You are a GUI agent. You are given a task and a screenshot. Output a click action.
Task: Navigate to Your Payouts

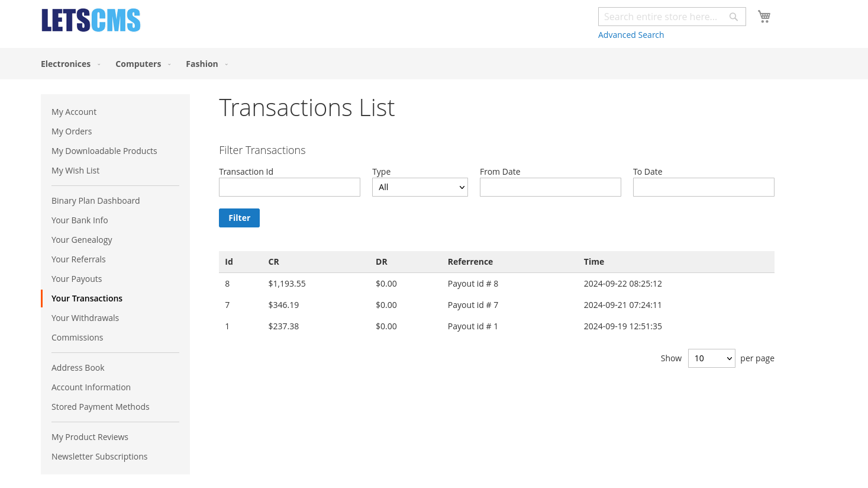coord(76,279)
